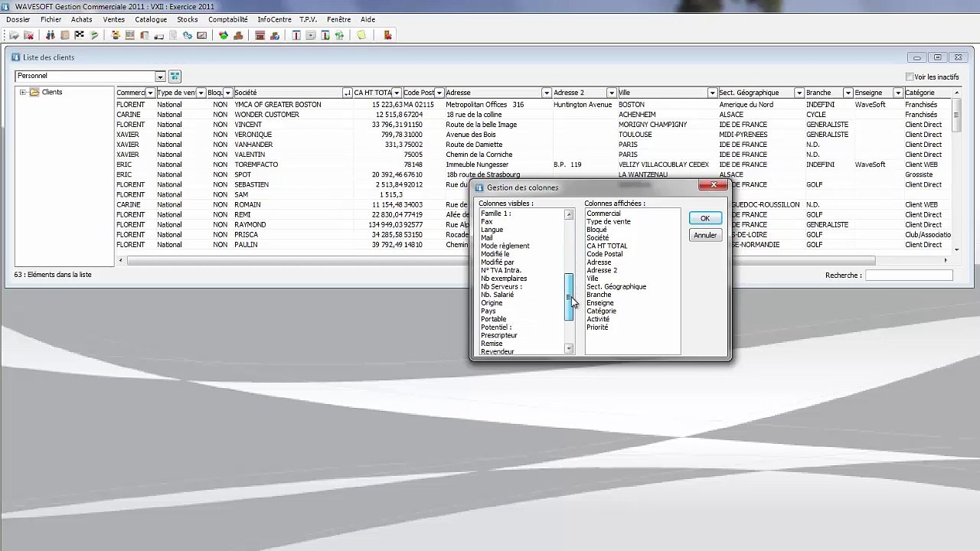Select Mode règlement in Colonnes visibles
Image resolution: width=980 pixels, height=551 pixels.
505,246
